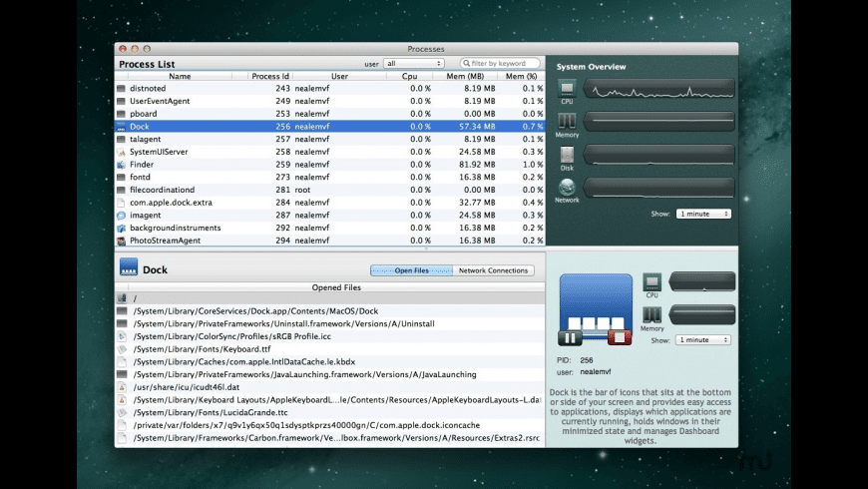Screen dimensions: 868x489
Task: Sort processes by Process Id column
Action: coord(269,76)
